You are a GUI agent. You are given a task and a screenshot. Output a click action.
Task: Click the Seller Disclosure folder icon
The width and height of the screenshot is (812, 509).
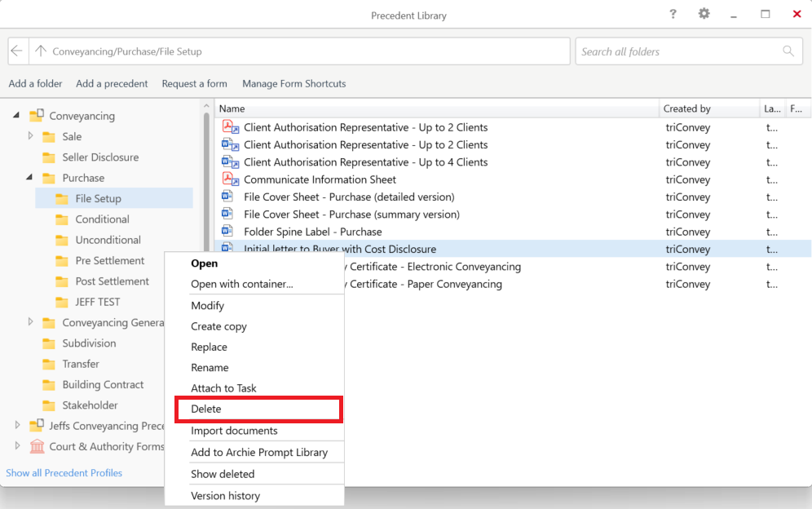click(49, 157)
